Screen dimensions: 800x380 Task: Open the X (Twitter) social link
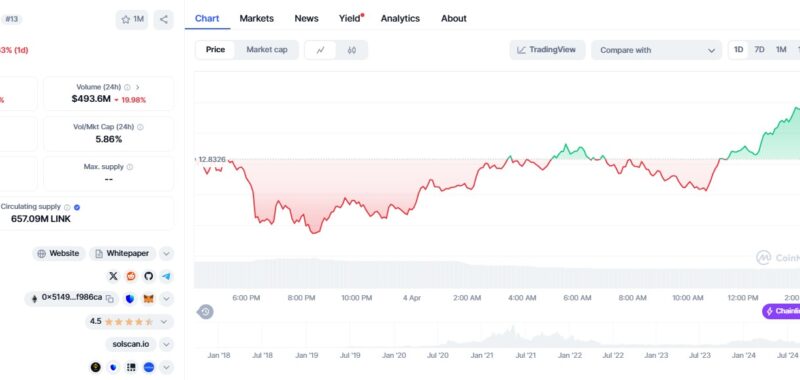coord(113,276)
